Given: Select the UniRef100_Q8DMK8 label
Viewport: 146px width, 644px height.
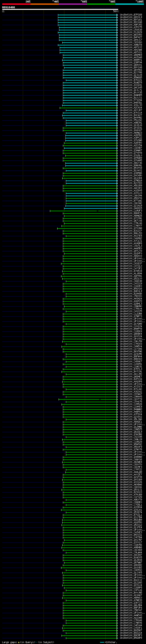Looking at the screenshot, I should point(131,55).
